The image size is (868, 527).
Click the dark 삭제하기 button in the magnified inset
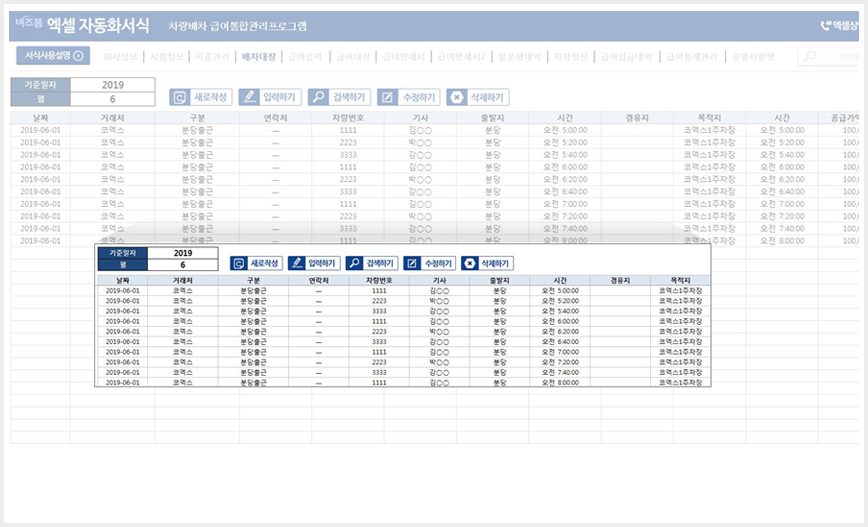487,264
